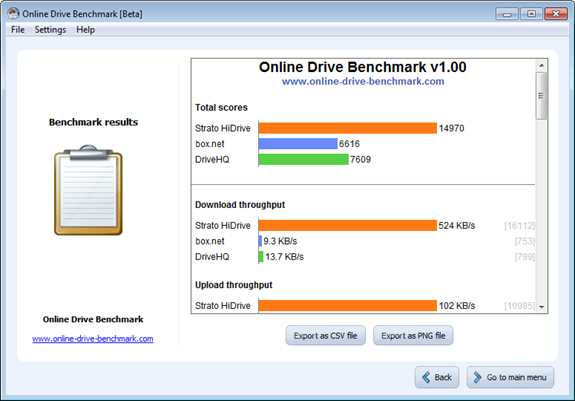Click the 7609 score value

pyautogui.click(x=360, y=159)
